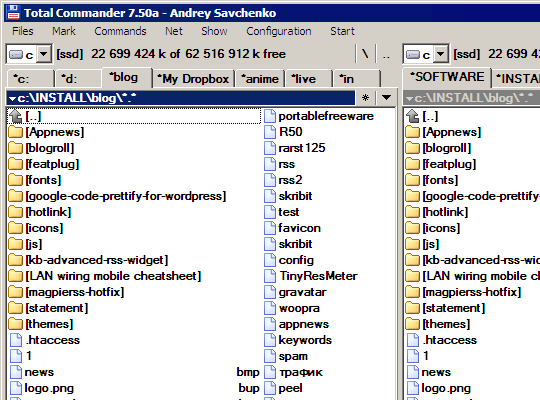
Task: Select fonts folder icon in left panel
Action: tap(15, 180)
